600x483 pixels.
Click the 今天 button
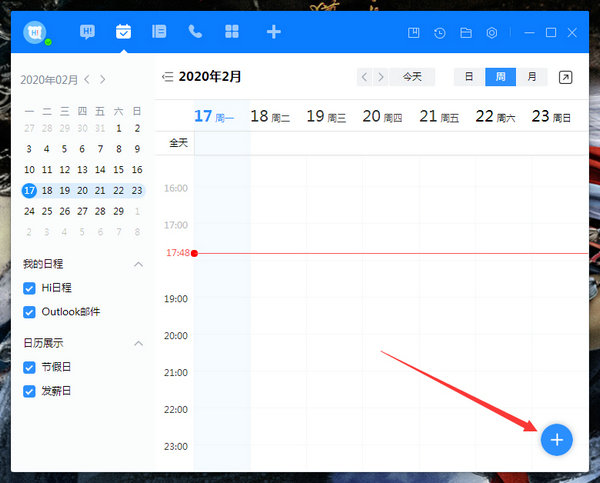(412, 77)
